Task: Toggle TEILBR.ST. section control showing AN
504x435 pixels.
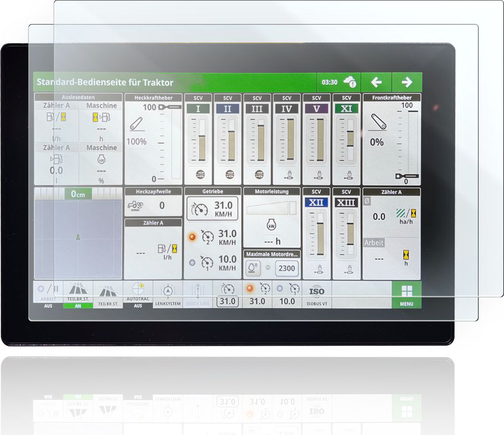Action: [x=78, y=295]
